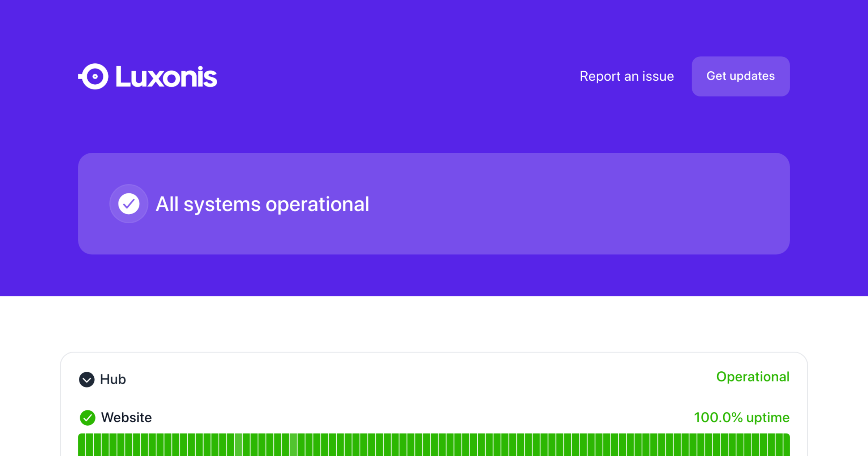Click the second lighter green uptime bar
The width and height of the screenshot is (868, 456).
(293, 445)
